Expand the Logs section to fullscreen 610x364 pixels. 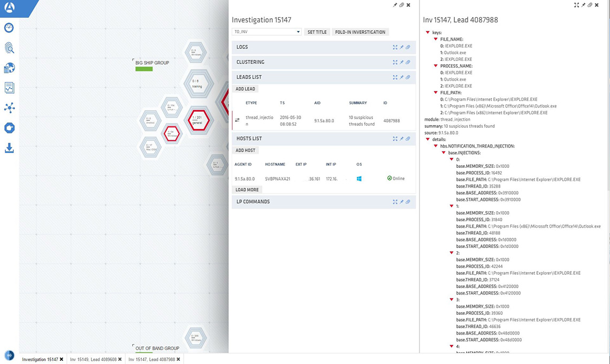click(395, 48)
